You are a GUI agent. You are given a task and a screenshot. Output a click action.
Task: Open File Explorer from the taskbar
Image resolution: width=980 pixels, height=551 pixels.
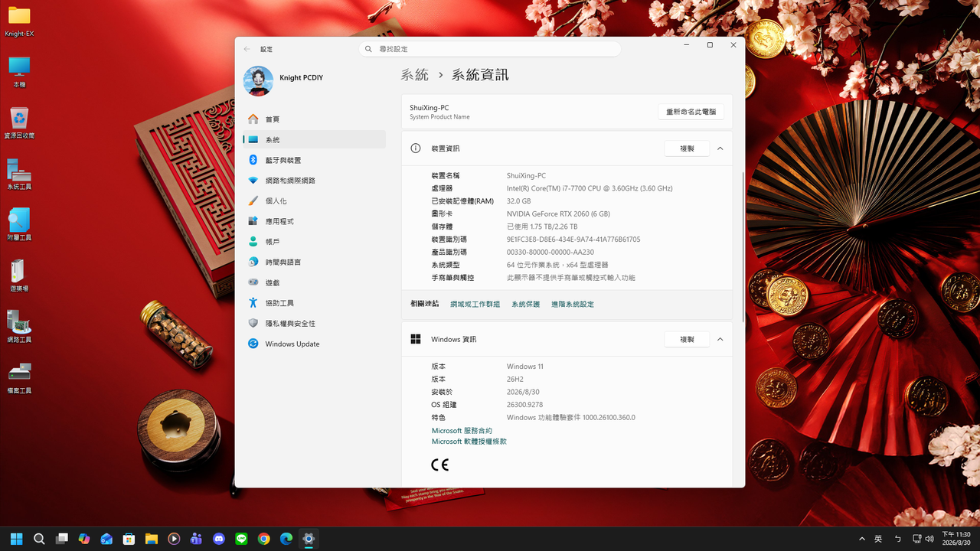click(152, 539)
